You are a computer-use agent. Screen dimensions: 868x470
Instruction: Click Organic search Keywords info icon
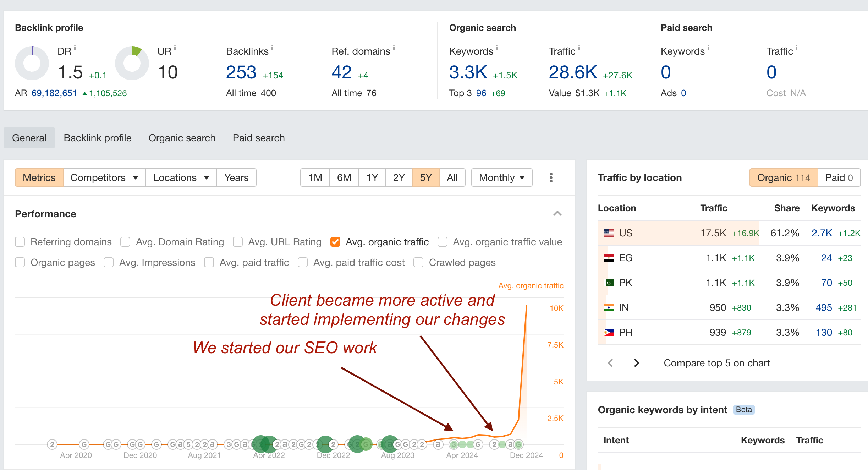coord(497,48)
